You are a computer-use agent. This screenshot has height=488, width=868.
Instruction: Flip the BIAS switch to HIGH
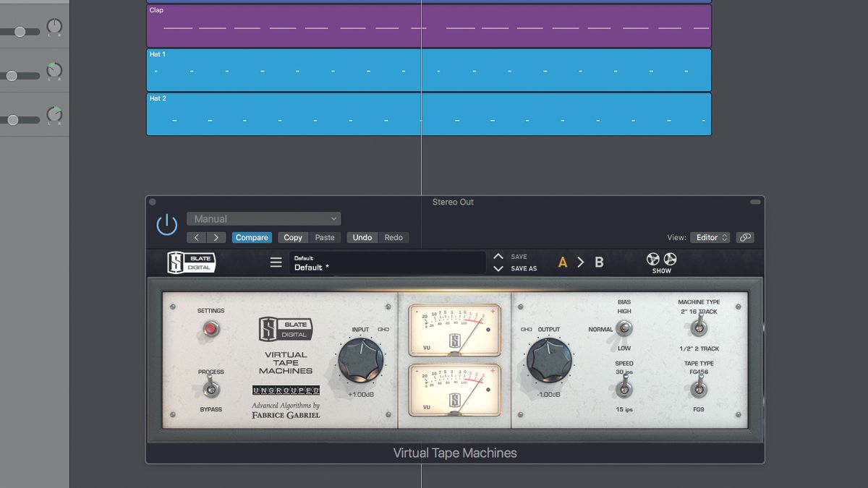(623, 325)
